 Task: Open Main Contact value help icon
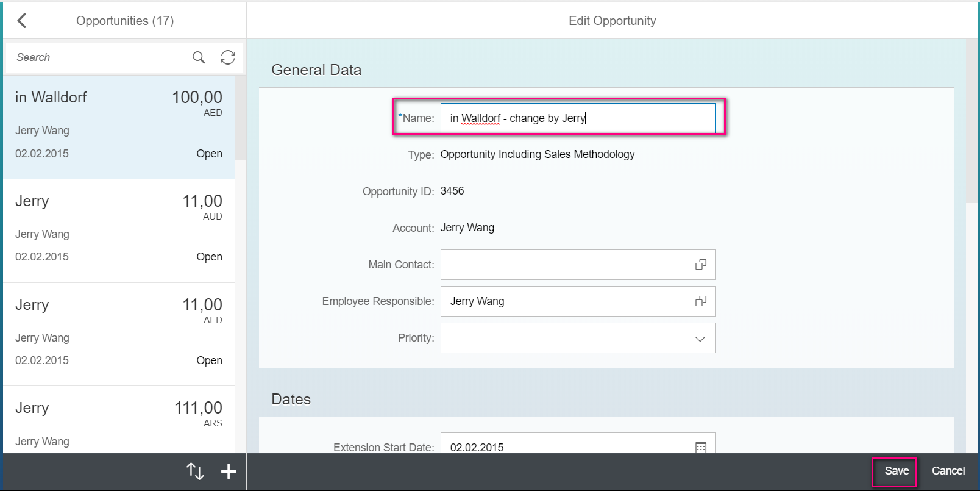(701, 265)
